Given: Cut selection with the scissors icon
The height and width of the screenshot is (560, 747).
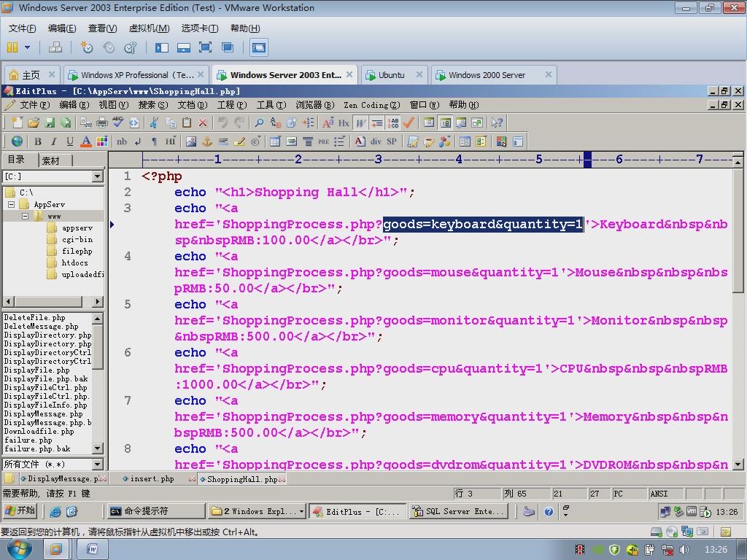Looking at the screenshot, I should (154, 122).
